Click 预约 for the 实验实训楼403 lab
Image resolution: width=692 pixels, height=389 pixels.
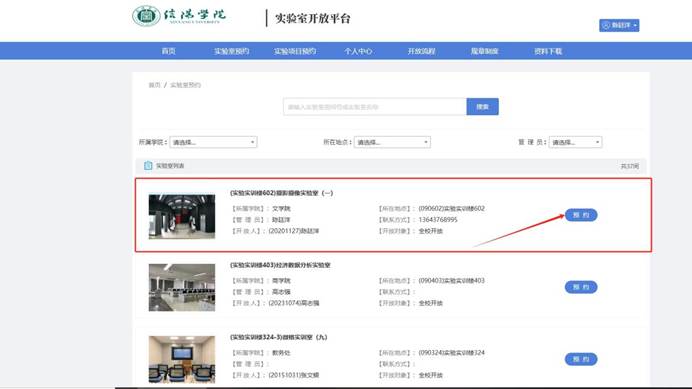pos(581,287)
